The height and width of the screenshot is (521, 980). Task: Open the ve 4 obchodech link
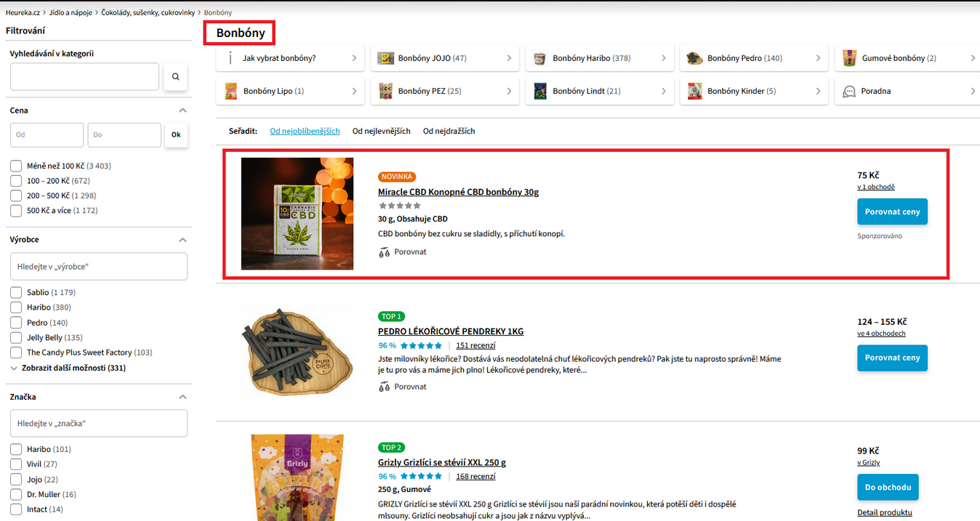point(881,334)
